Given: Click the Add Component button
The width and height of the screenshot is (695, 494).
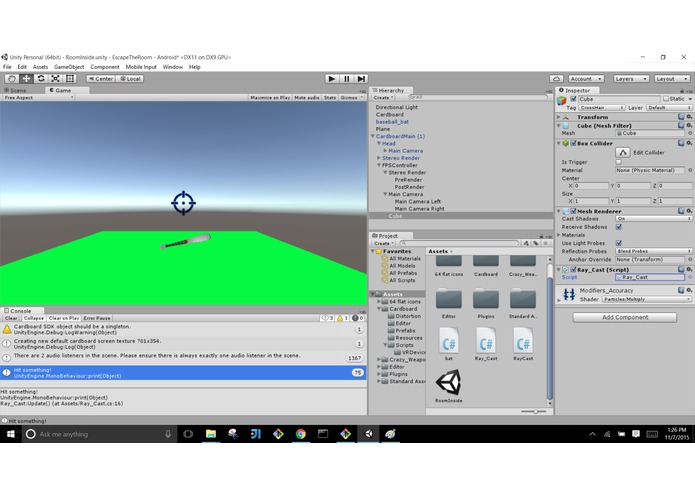Looking at the screenshot, I should pyautogui.click(x=625, y=317).
